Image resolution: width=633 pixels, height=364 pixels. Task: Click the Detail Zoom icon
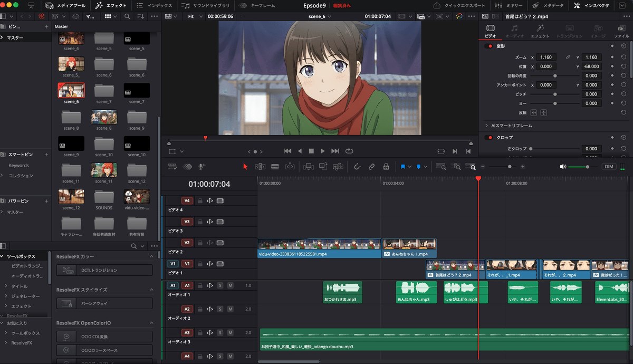coord(456,167)
